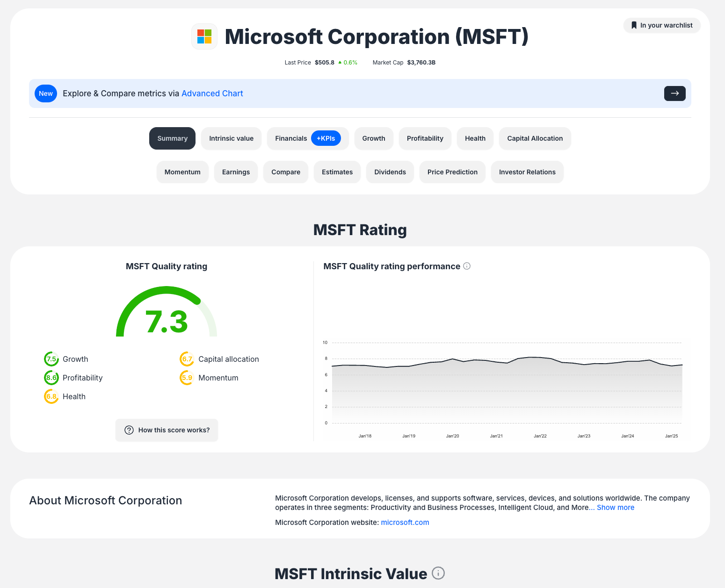Click the 7.3 quality rating gauge
The width and height of the screenshot is (725, 588).
[x=167, y=312]
